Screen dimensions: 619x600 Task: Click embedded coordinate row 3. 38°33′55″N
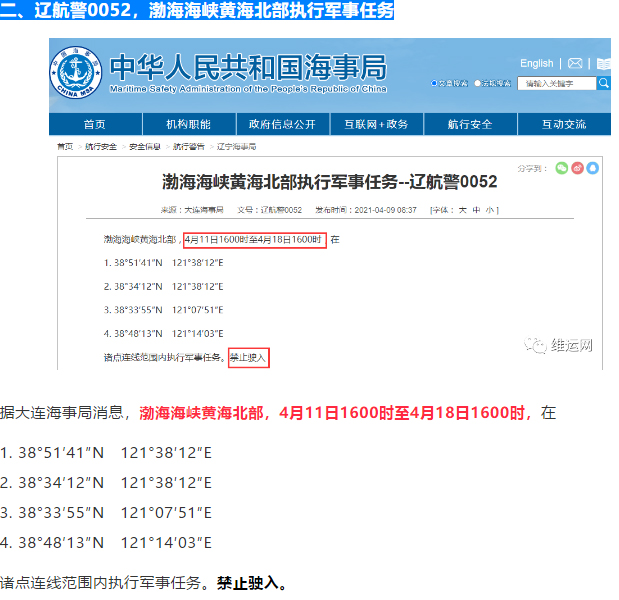point(163,310)
